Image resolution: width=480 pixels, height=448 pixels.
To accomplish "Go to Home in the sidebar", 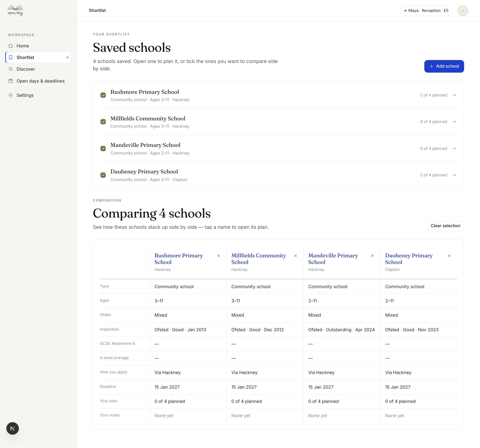I will pos(38,46).
